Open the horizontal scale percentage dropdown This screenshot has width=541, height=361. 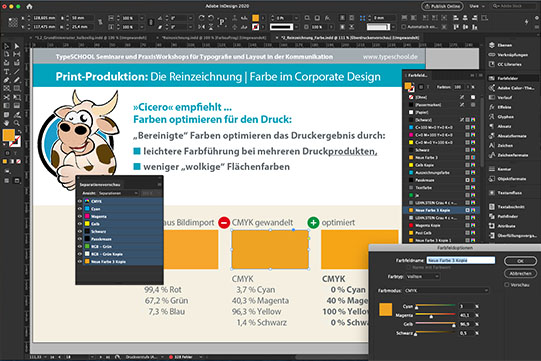141,18
